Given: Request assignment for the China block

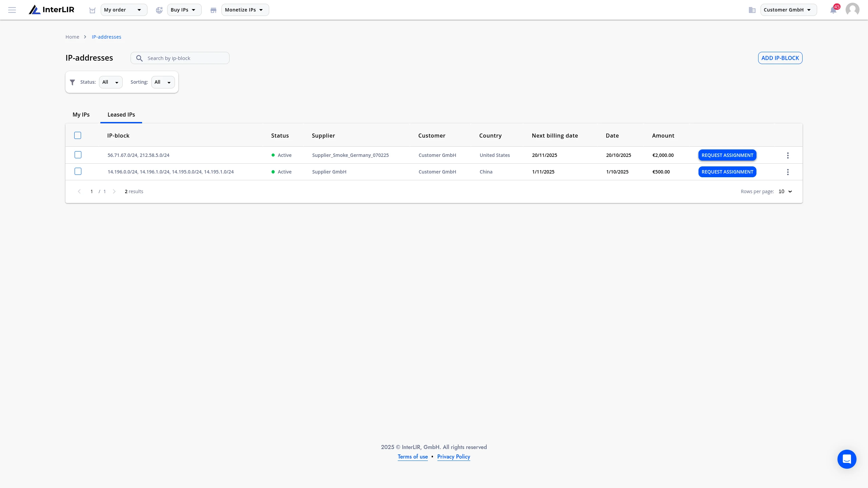Looking at the screenshot, I should pyautogui.click(x=727, y=172).
